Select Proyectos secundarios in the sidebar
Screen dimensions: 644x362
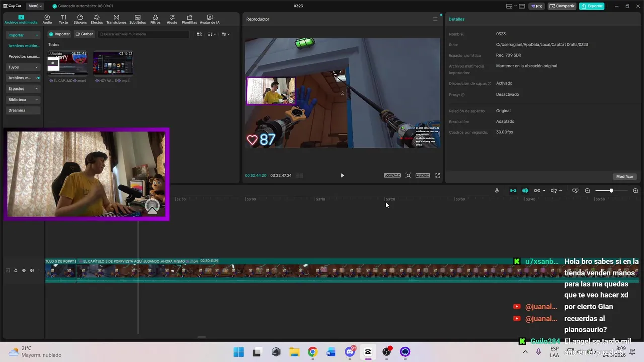pyautogui.click(x=23, y=57)
